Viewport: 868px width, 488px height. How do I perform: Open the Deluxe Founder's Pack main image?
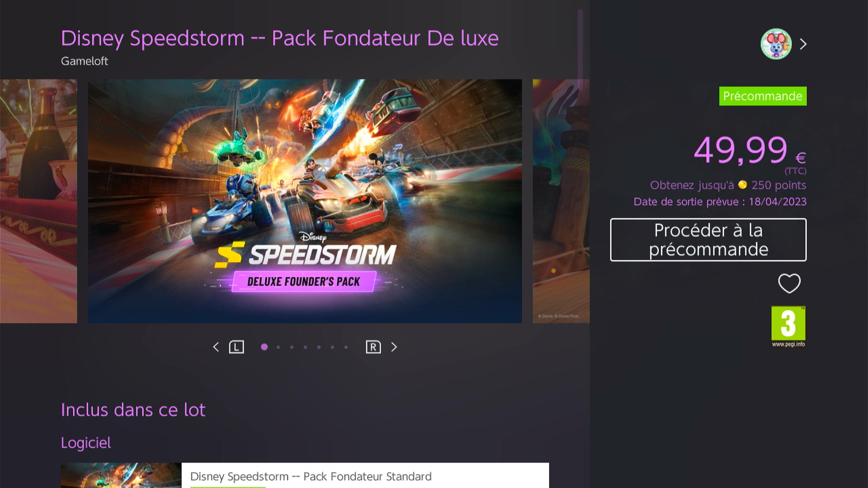click(x=305, y=201)
